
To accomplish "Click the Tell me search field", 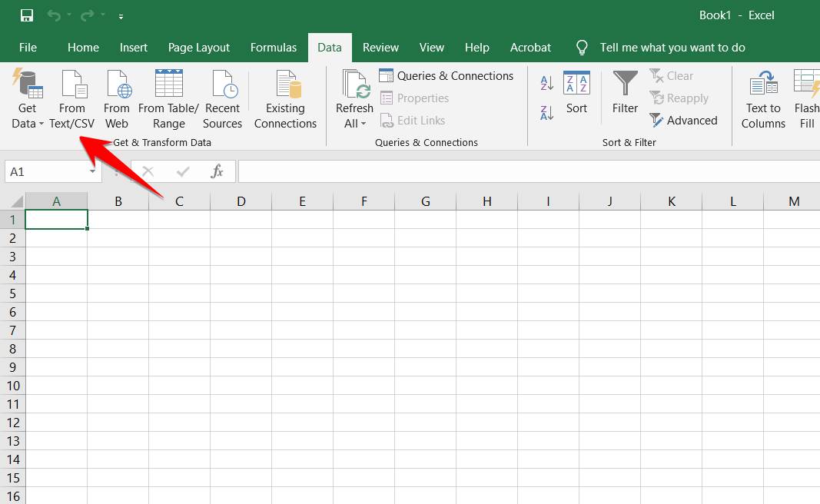I will [672, 47].
